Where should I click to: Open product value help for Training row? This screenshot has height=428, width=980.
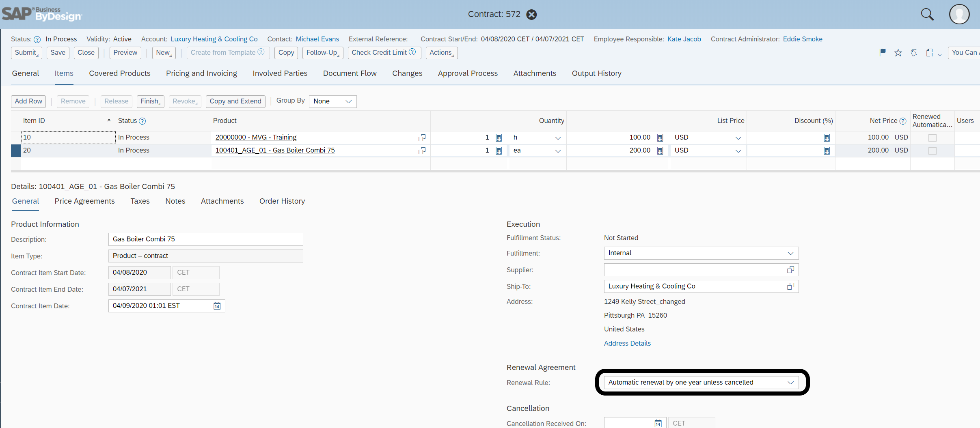pos(422,138)
